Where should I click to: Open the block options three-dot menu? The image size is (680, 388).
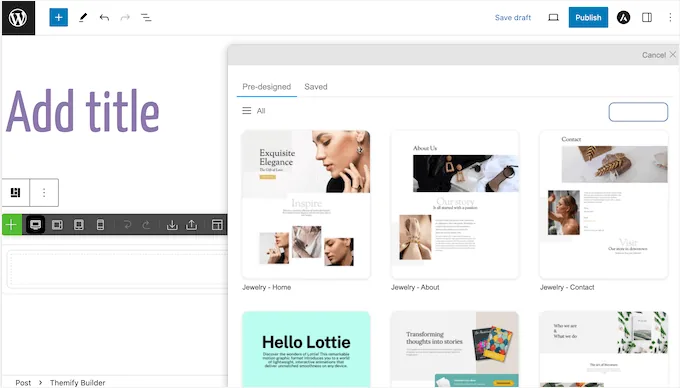click(44, 192)
